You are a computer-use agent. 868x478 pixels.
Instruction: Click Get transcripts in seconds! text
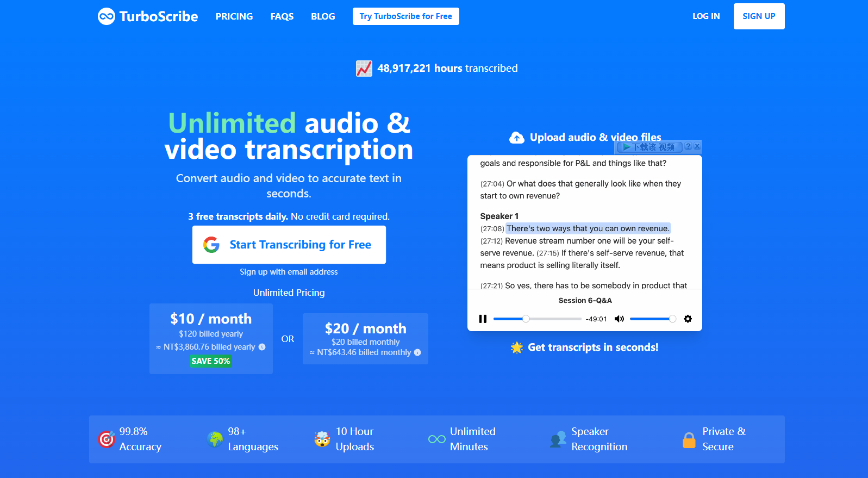pos(593,347)
